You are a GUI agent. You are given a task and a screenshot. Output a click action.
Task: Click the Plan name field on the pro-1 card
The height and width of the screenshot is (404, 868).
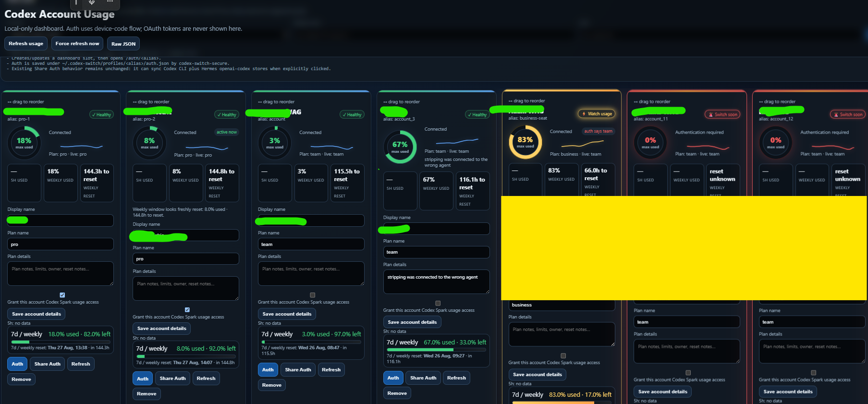pyautogui.click(x=61, y=245)
